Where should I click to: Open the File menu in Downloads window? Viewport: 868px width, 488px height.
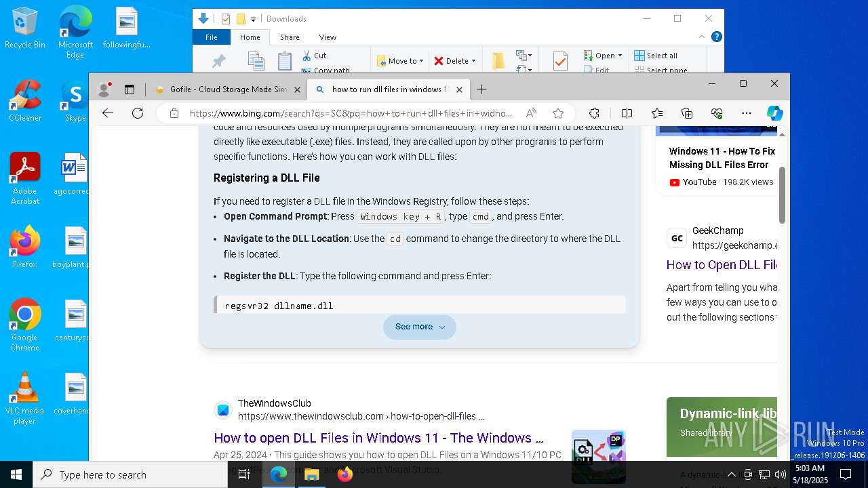pos(212,37)
